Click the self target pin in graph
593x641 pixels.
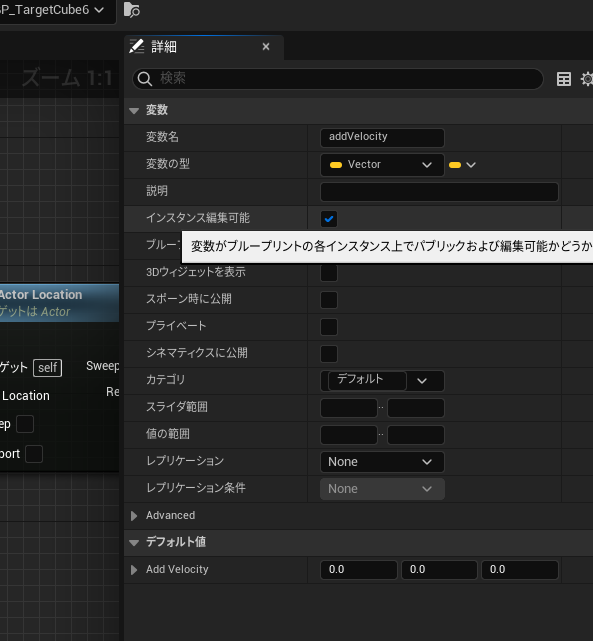pyautogui.click(x=47, y=368)
